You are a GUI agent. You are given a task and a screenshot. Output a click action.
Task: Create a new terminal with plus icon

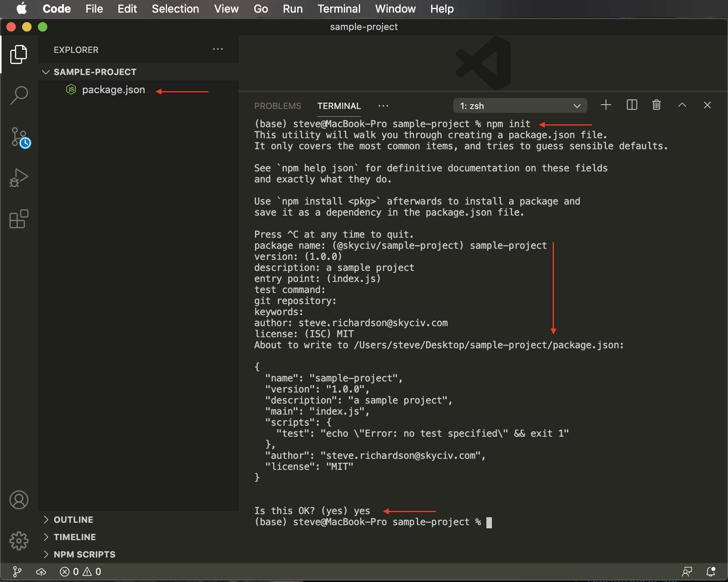click(606, 105)
